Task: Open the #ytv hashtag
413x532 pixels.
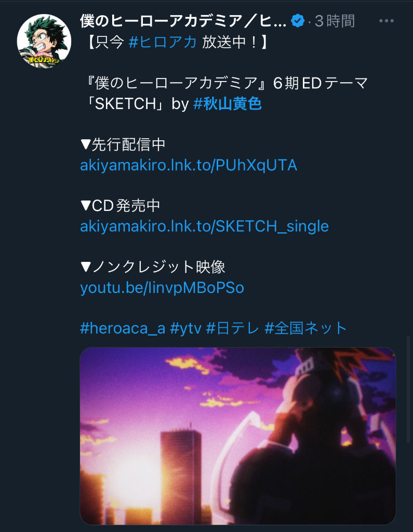Action: [x=185, y=328]
